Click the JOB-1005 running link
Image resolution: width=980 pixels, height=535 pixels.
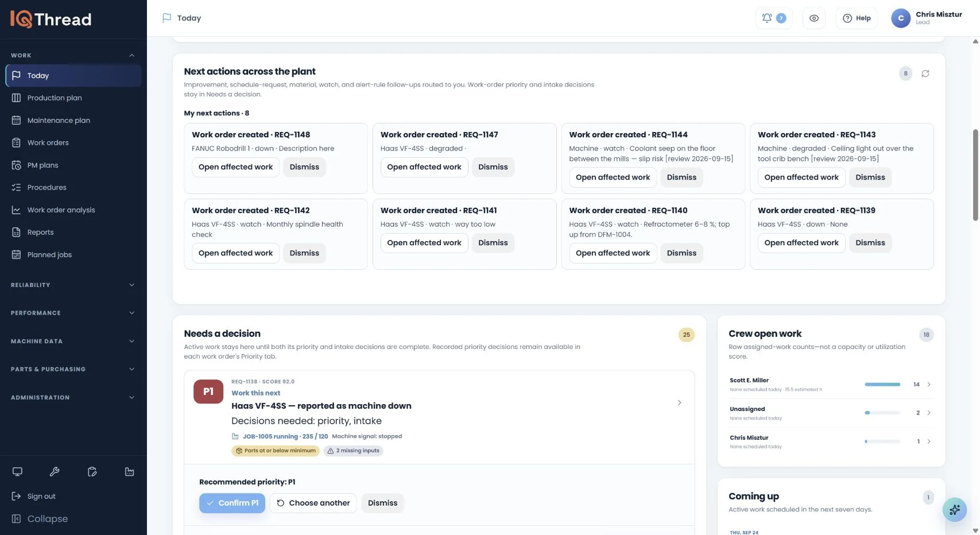click(x=285, y=437)
